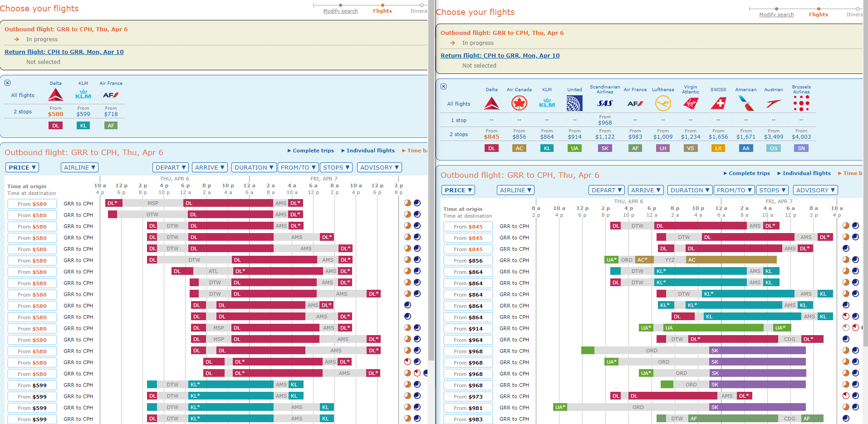Click the American Airlines logo
Screen dimensions: 868x424
coord(746,103)
